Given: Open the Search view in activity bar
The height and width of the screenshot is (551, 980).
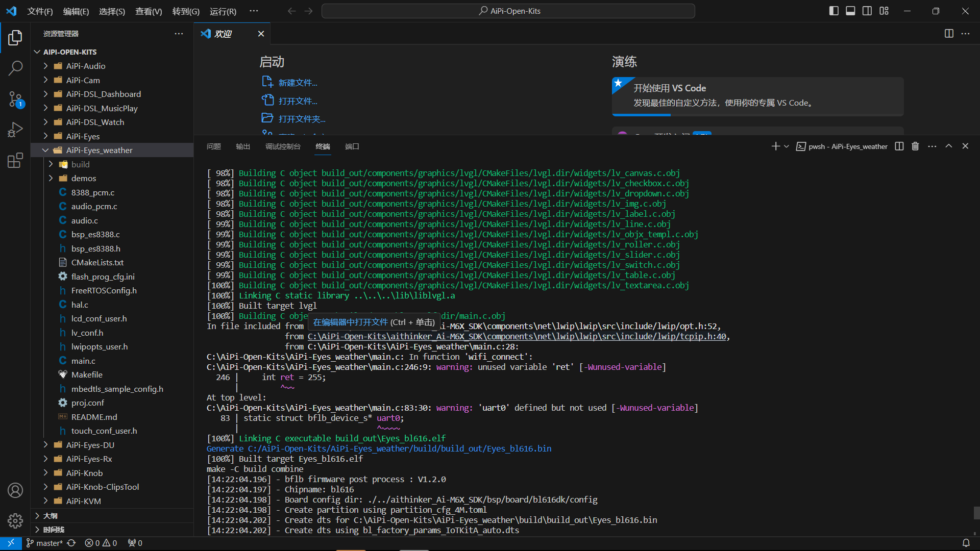Looking at the screenshot, I should pos(15,68).
